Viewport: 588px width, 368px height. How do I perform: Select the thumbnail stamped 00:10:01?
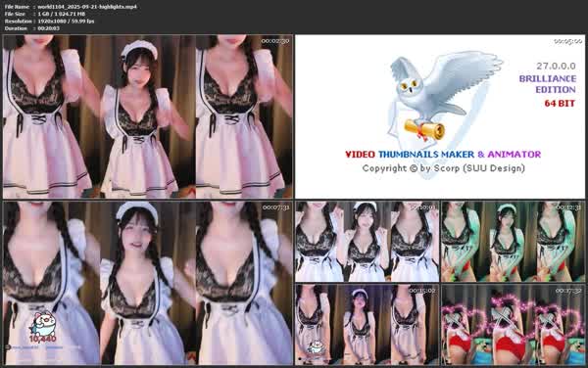pyautogui.click(x=367, y=242)
